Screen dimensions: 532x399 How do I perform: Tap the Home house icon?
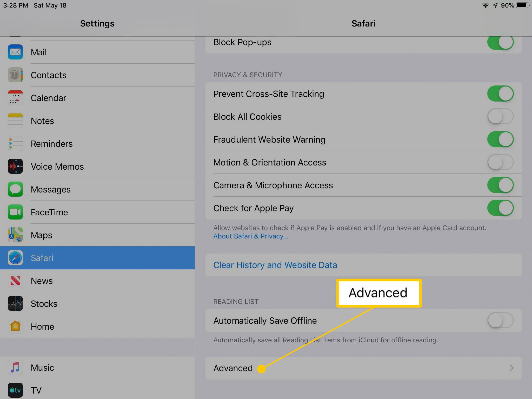(15, 327)
